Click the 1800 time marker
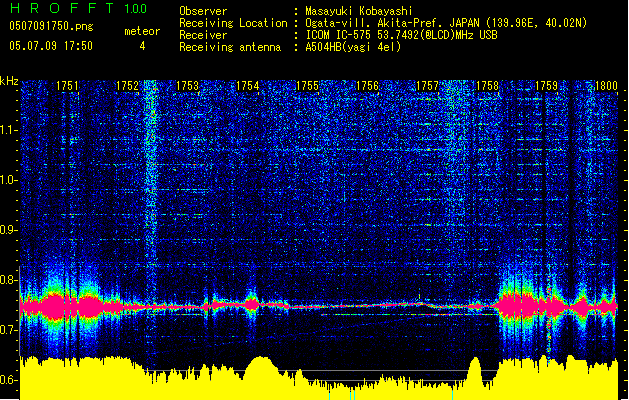The height and width of the screenshot is (400, 629). (x=606, y=86)
